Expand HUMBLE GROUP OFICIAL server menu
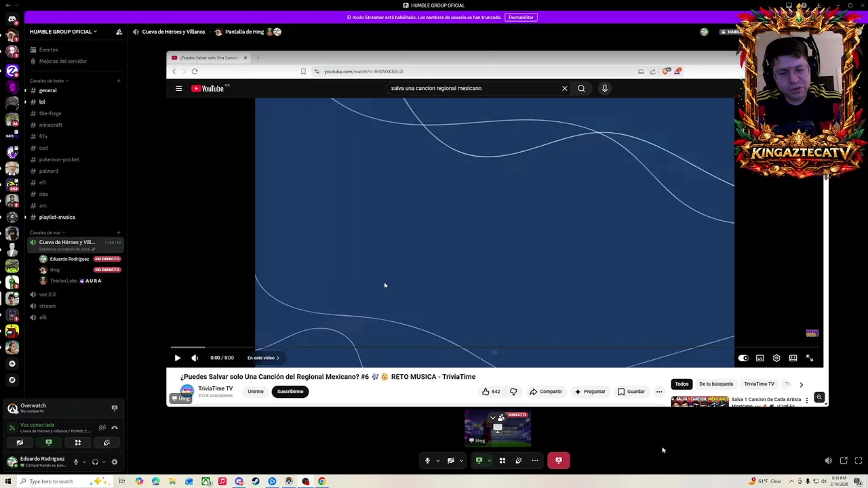Screen dimensions: 868x488 (x=63, y=32)
